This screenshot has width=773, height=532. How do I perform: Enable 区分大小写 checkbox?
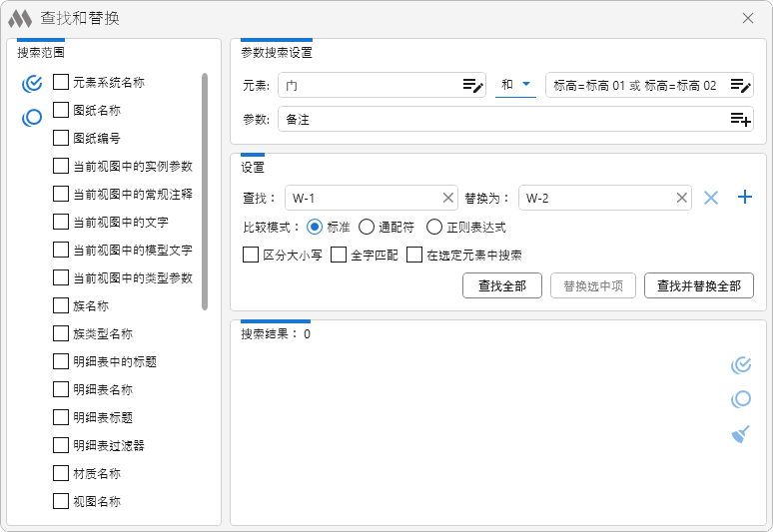(252, 256)
